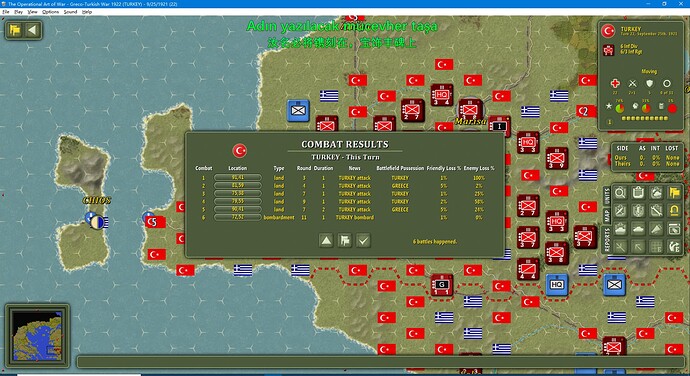Switch to the MAP side tab
Image resolution: width=690 pixels, height=376 pixels.
tap(607, 216)
